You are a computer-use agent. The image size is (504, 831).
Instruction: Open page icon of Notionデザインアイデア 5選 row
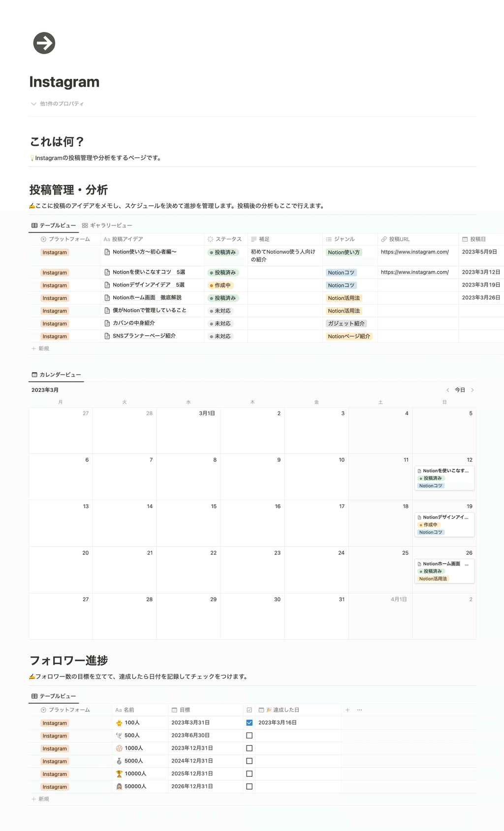point(107,285)
